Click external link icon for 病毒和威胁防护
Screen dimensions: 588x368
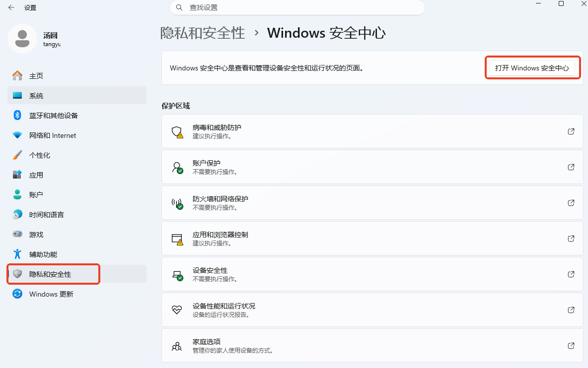tap(571, 131)
